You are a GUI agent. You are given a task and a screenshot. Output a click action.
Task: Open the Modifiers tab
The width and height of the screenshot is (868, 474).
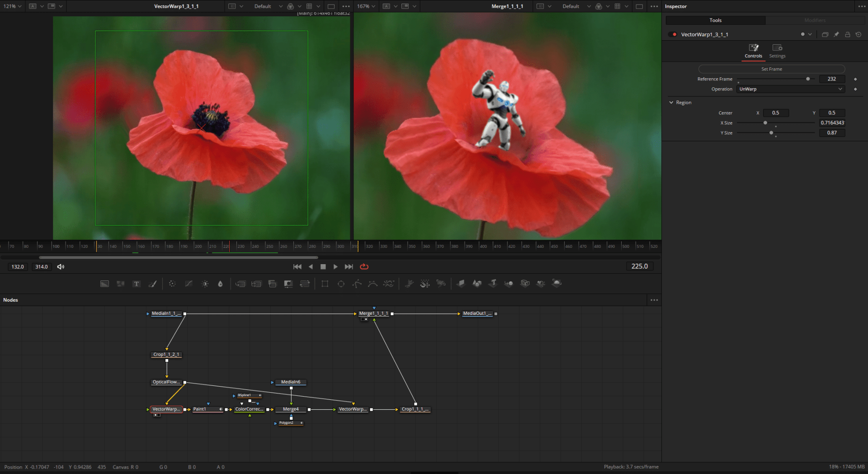coord(814,20)
